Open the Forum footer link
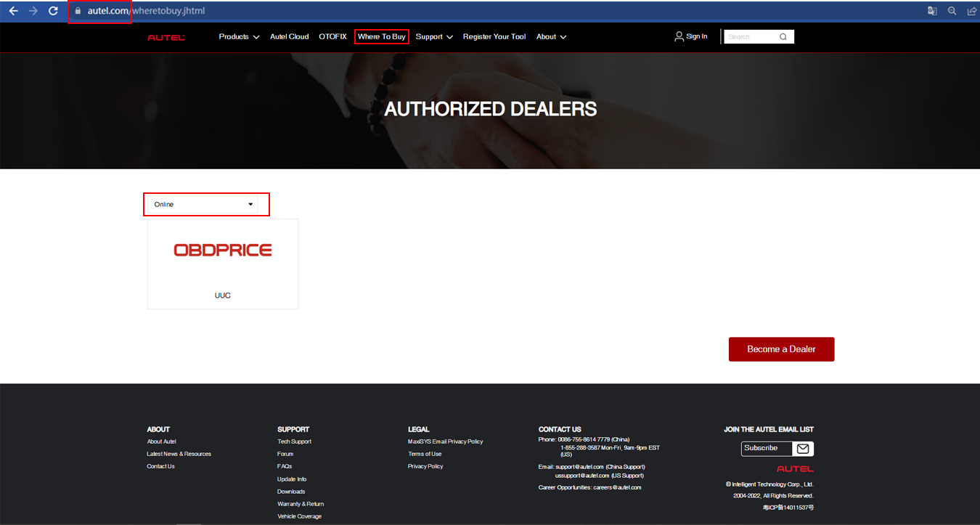This screenshot has height=525, width=980. (x=285, y=454)
